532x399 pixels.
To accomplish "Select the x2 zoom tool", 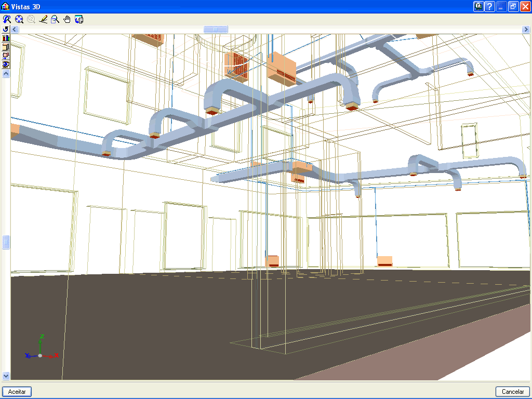I will click(31, 19).
